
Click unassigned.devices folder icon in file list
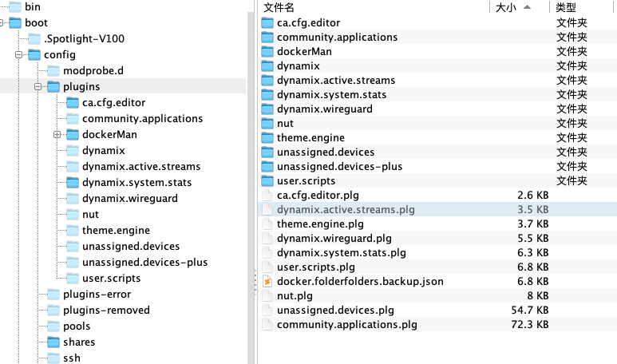click(x=267, y=152)
